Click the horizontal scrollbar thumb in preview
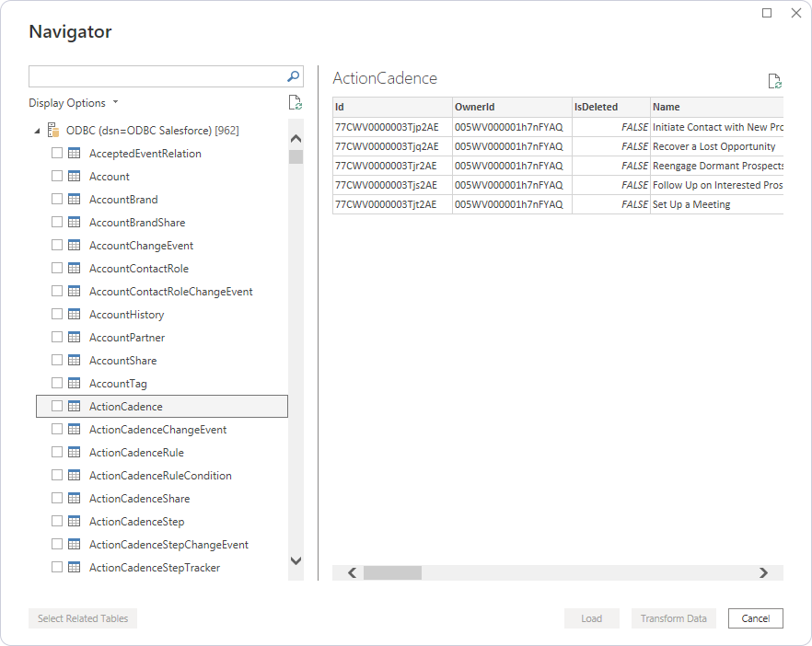This screenshot has height=646, width=812. tap(392, 572)
